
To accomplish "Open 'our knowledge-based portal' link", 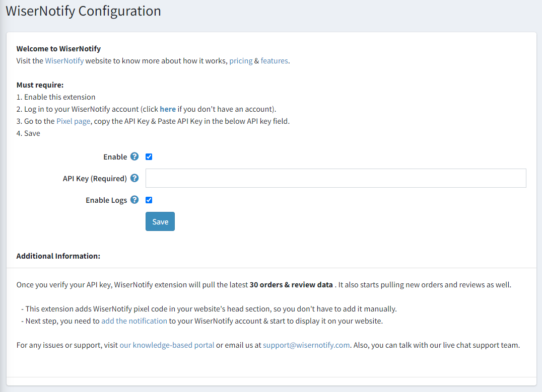I will coord(167,345).
